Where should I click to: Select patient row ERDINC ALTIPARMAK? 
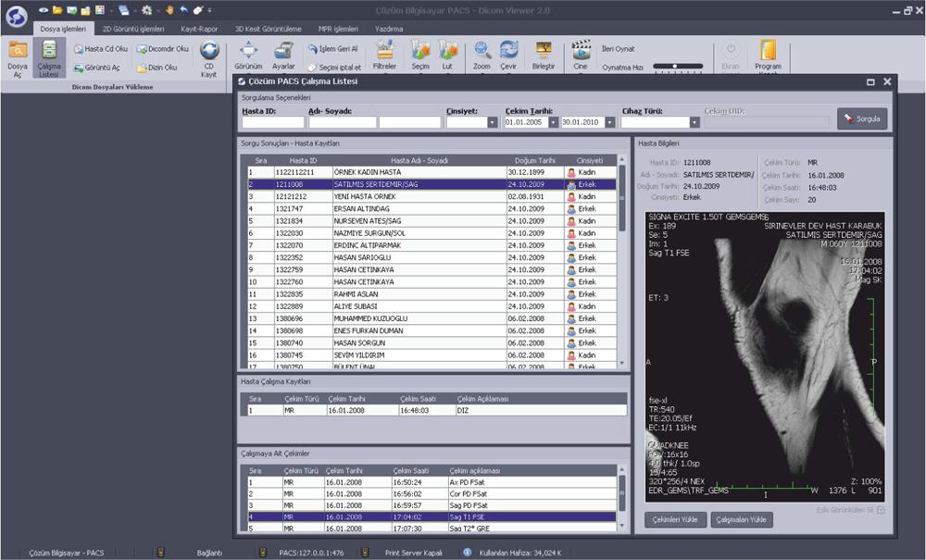click(x=432, y=245)
